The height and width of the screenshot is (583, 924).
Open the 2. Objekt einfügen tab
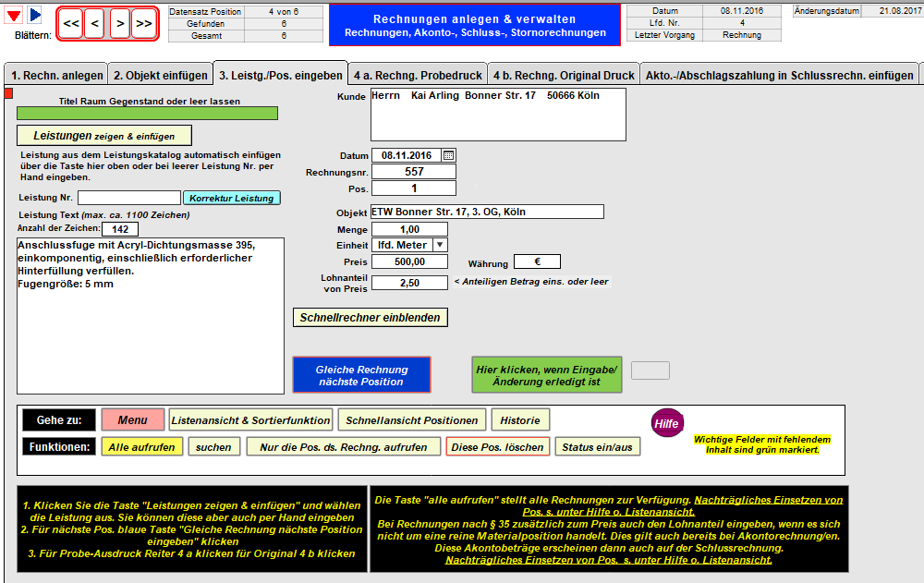[x=160, y=76]
